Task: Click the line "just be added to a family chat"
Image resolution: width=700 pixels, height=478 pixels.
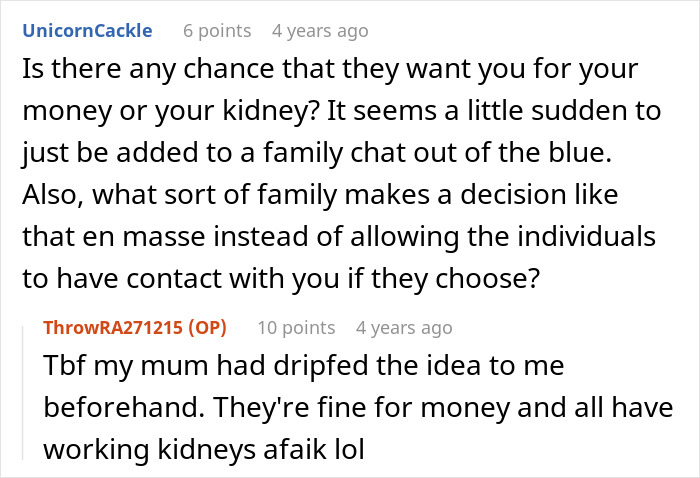Action: click(340, 150)
